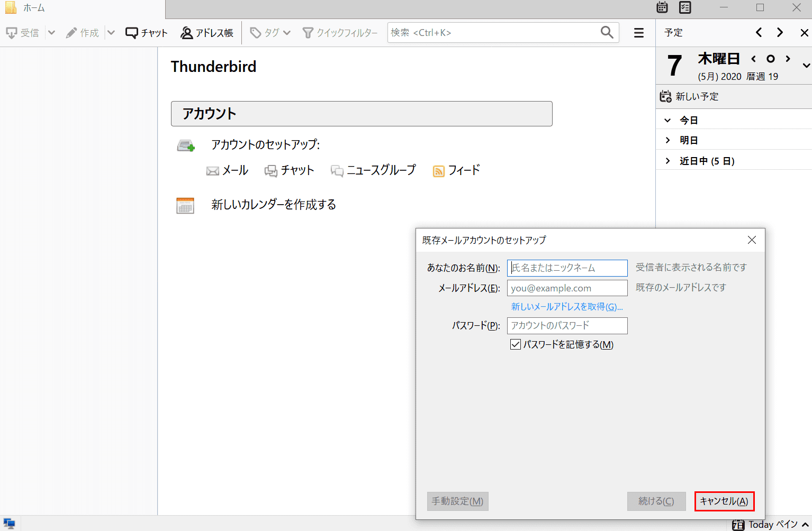Click the calendar icon beside 新しいカレンダー
This screenshot has width=812, height=531.
185,205
